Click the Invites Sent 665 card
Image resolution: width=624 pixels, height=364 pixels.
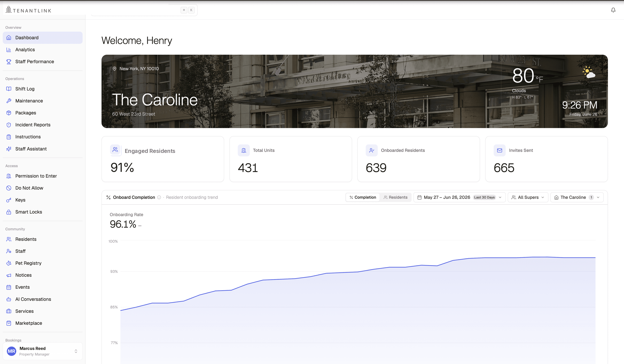tap(546, 159)
